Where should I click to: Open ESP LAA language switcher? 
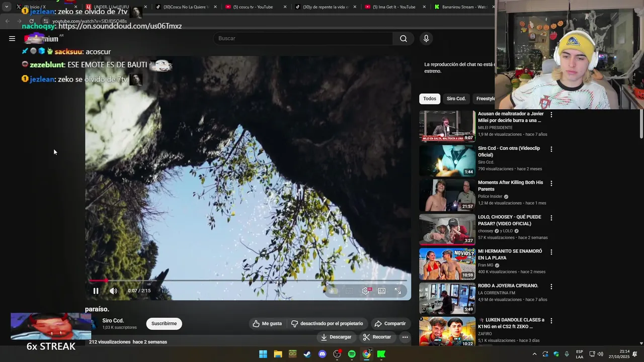[580, 354]
